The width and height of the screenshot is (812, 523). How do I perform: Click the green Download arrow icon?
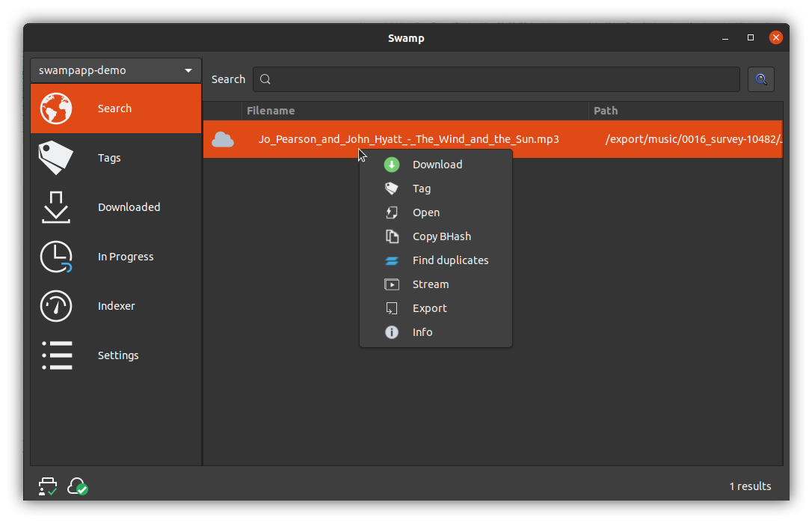click(x=392, y=165)
